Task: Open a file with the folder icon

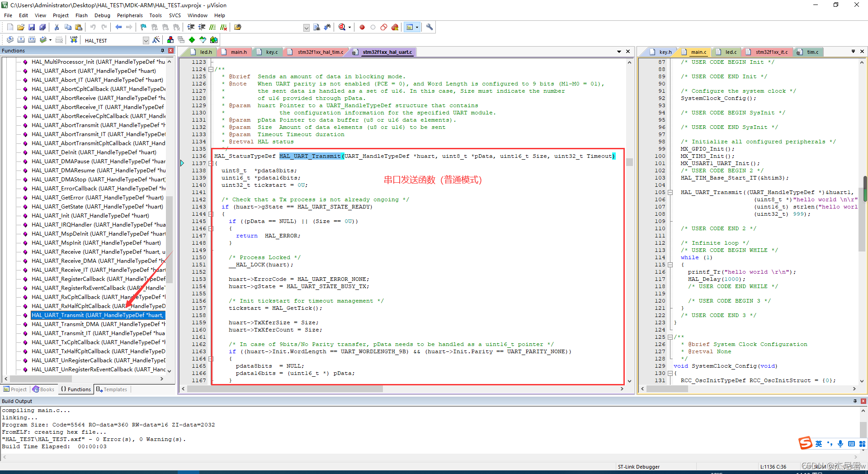Action: (x=21, y=27)
